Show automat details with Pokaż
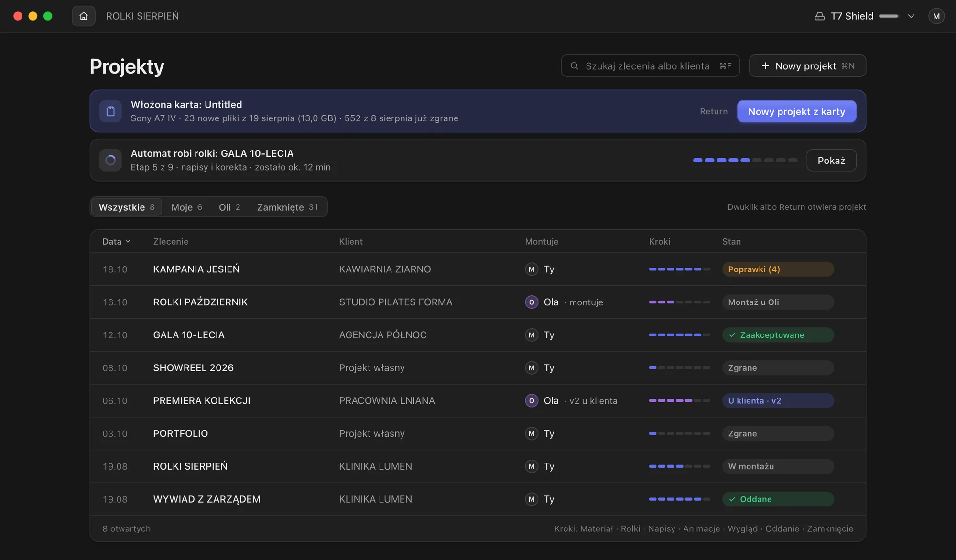 (x=831, y=160)
